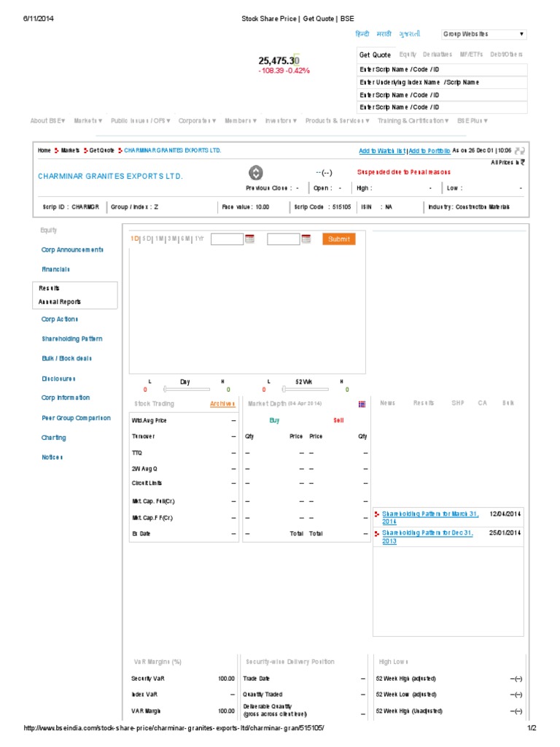Open Bulk / Block deals sidebar link

pos(66,358)
